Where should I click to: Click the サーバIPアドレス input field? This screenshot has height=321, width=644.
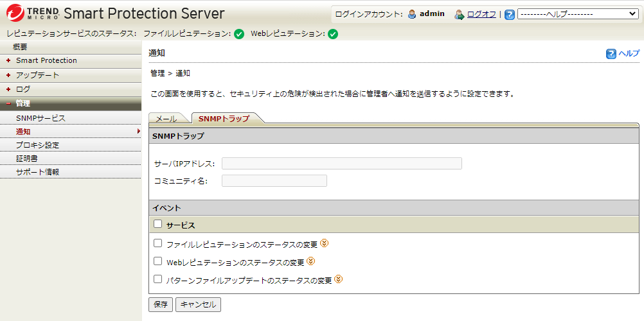(x=341, y=163)
